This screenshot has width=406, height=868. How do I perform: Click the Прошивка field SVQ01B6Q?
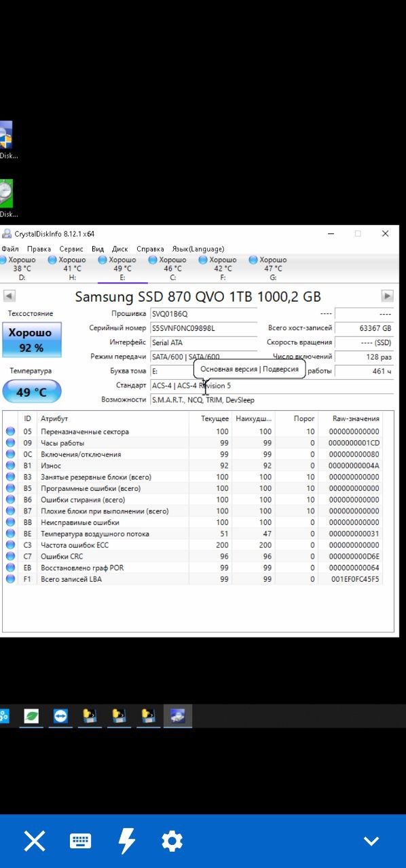203,314
